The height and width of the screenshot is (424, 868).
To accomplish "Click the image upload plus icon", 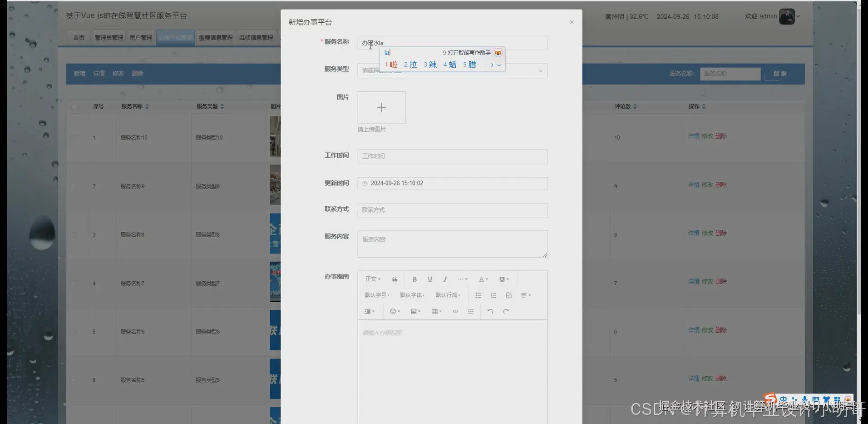I will coord(381,107).
